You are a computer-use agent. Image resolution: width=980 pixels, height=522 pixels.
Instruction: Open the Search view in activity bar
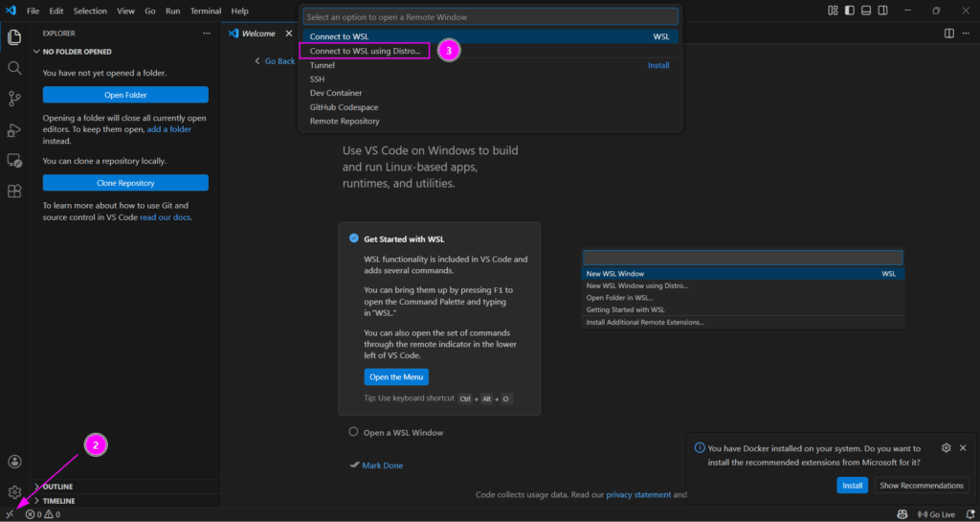[x=14, y=68]
